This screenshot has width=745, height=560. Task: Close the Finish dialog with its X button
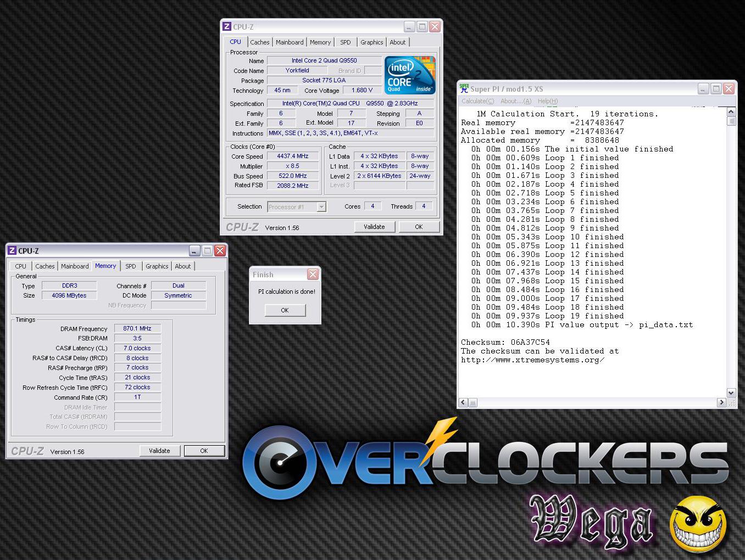(313, 275)
